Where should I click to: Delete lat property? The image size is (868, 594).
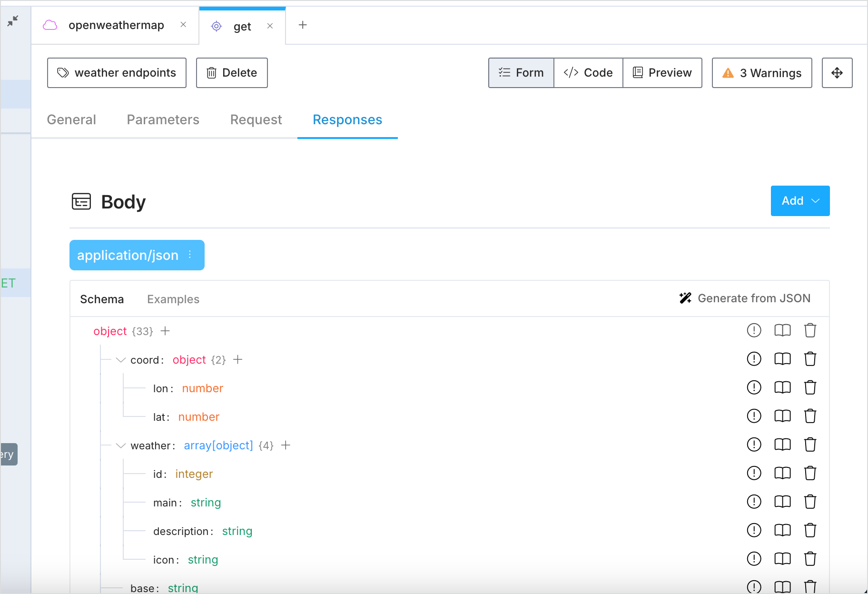(x=810, y=416)
